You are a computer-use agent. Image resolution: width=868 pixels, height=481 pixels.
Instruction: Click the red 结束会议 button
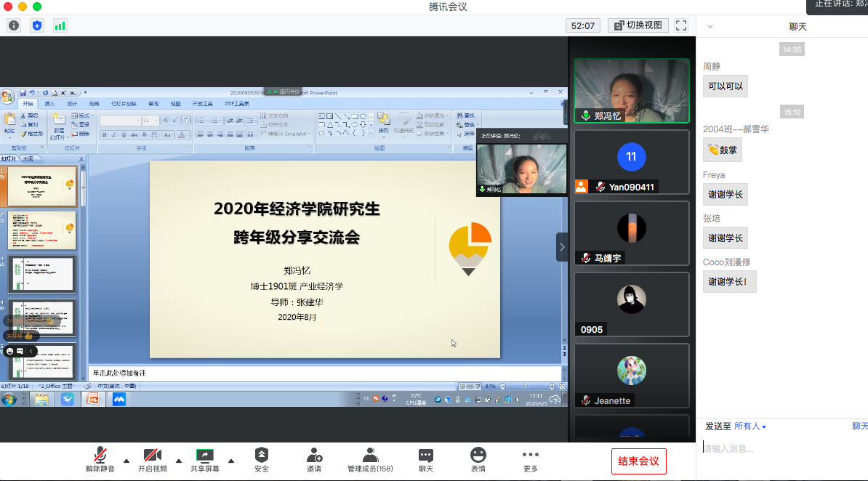click(x=638, y=461)
